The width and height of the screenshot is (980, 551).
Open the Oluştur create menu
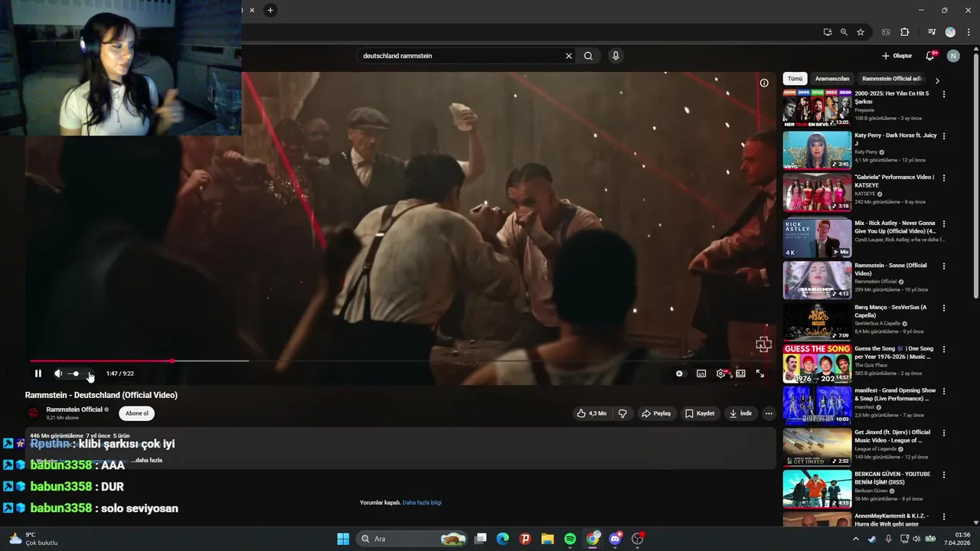tap(897, 56)
